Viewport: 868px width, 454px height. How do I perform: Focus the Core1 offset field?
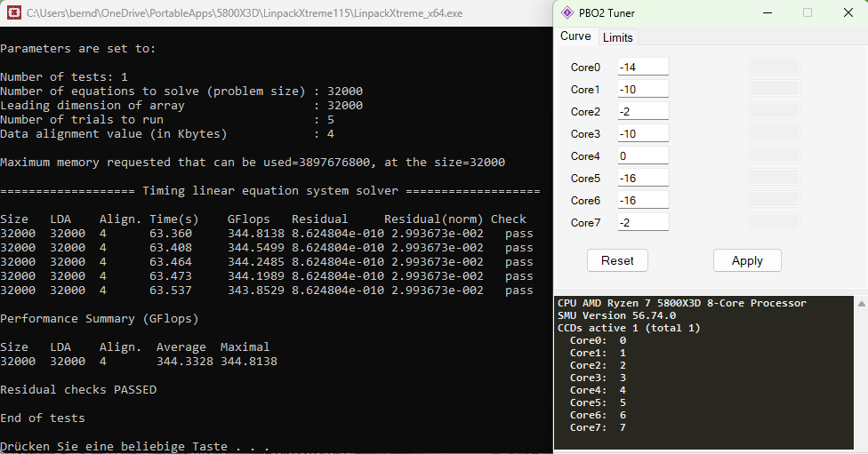coord(643,89)
